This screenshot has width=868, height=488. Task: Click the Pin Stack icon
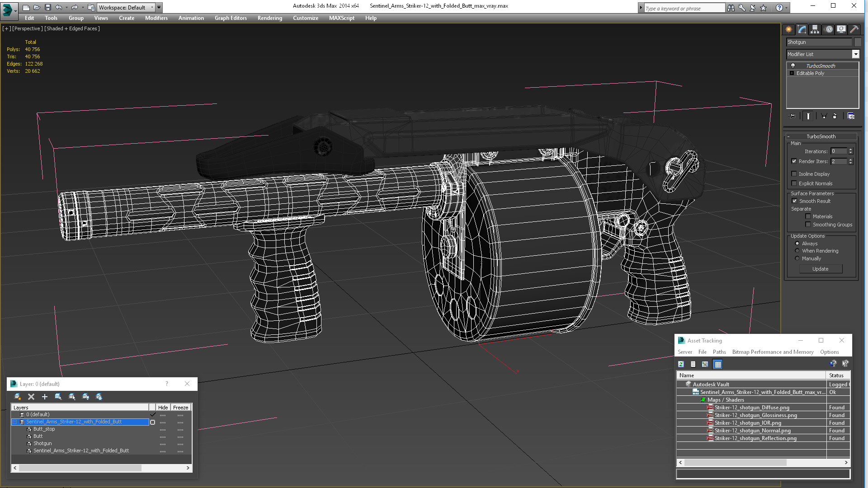tap(793, 116)
